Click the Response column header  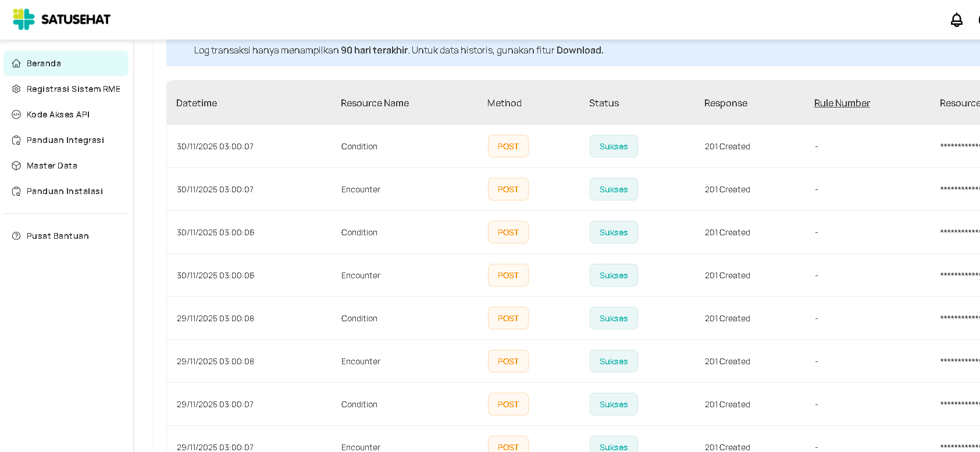click(x=725, y=103)
